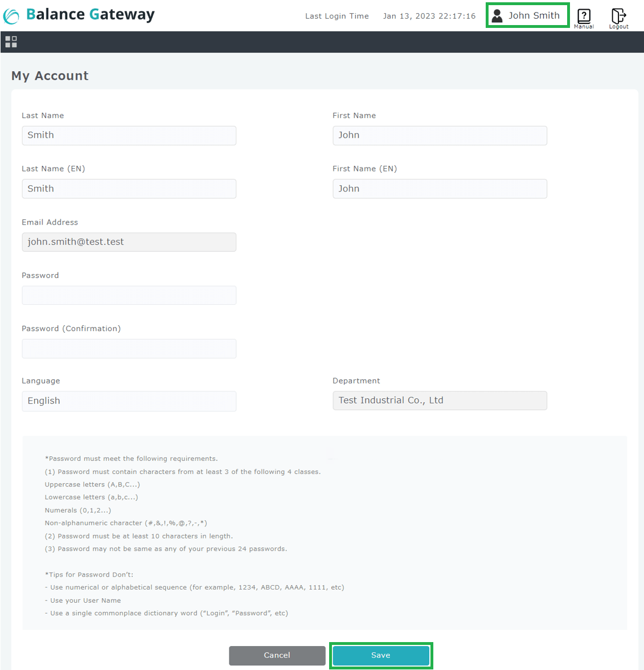
Task: Click the Logout door icon
Action: coord(618,17)
